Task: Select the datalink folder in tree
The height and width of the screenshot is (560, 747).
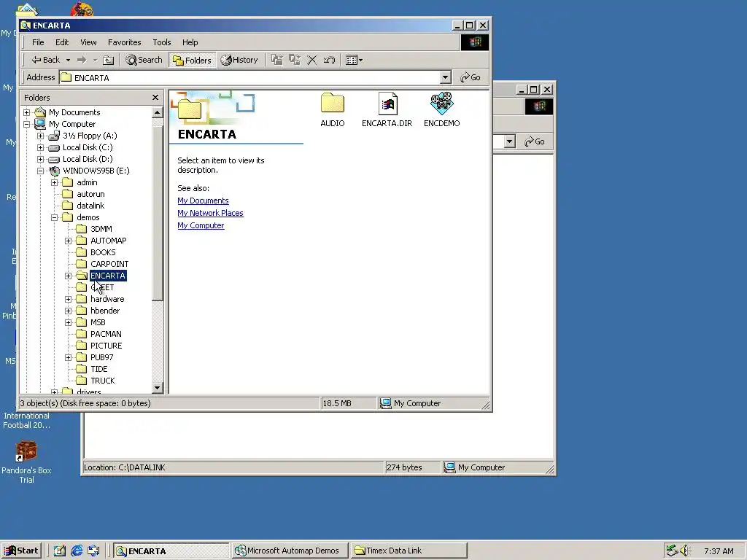Action: (x=90, y=206)
